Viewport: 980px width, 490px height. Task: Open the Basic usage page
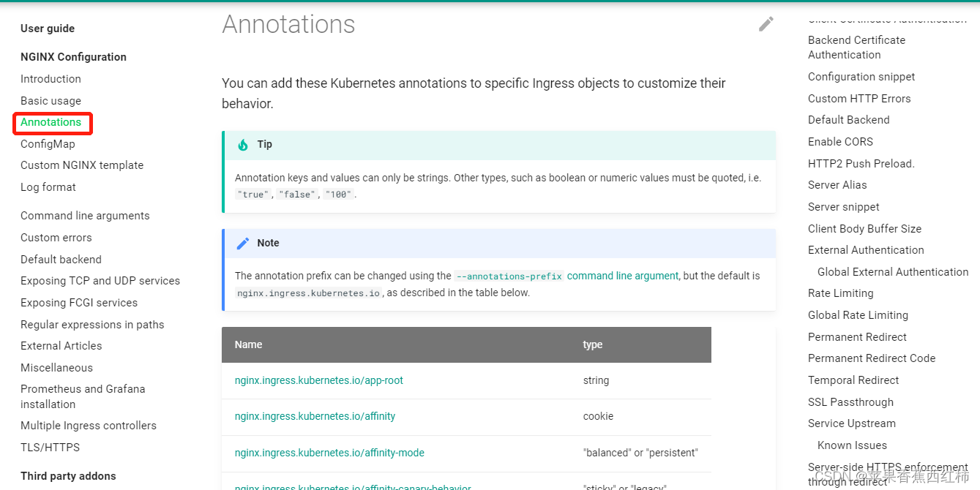51,101
